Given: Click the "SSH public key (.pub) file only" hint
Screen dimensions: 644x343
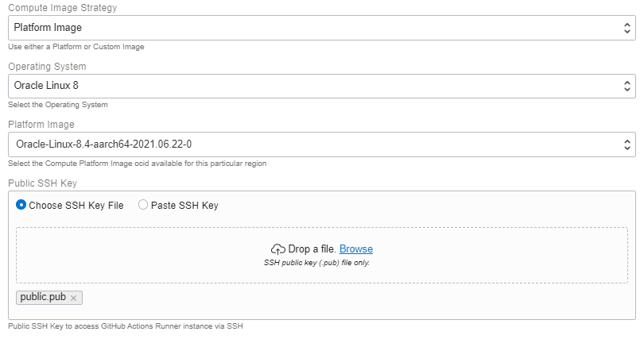Looking at the screenshot, I should point(316,262).
